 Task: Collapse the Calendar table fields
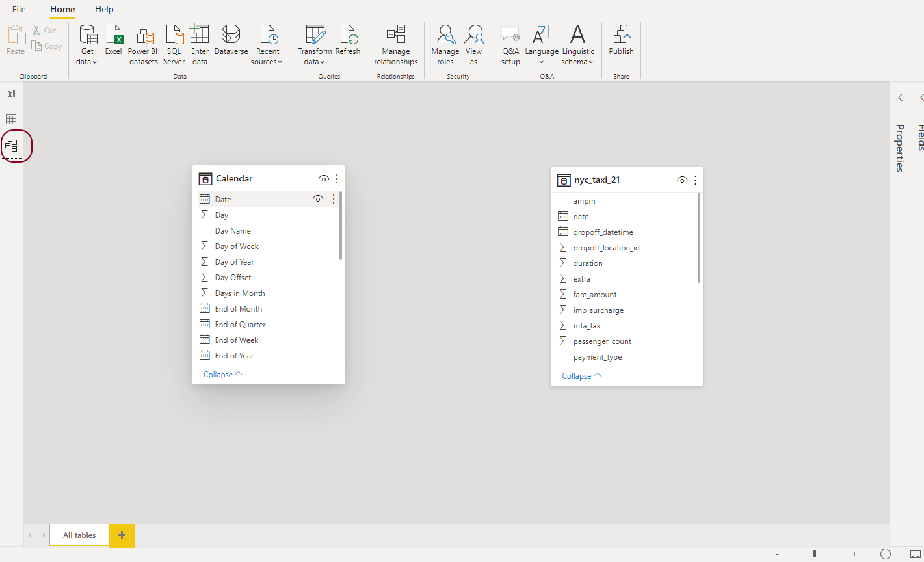click(222, 375)
